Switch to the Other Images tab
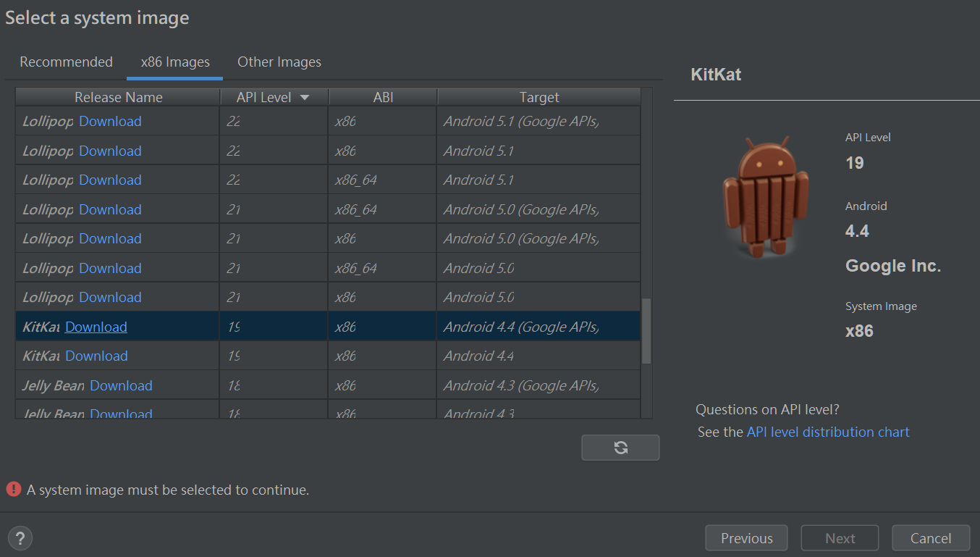 click(279, 62)
